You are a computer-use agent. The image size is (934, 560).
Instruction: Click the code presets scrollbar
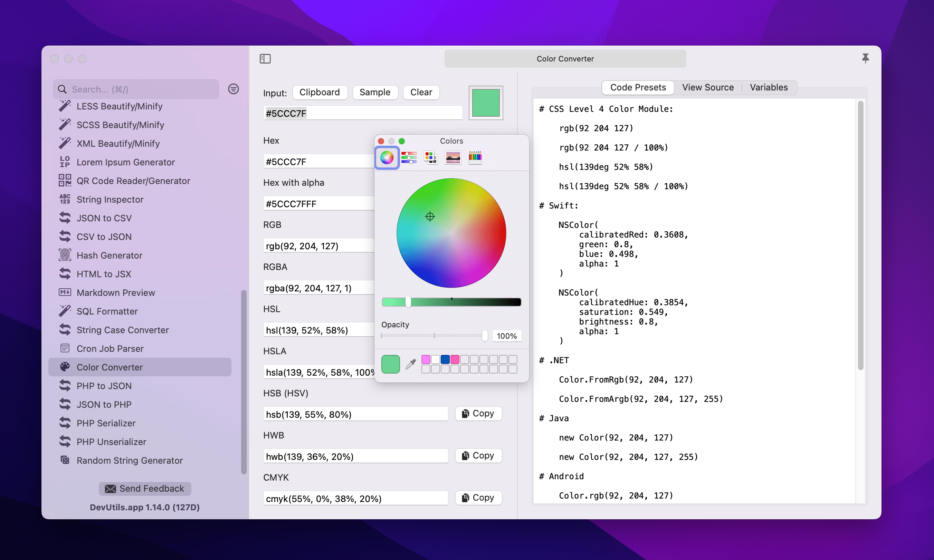(860, 235)
